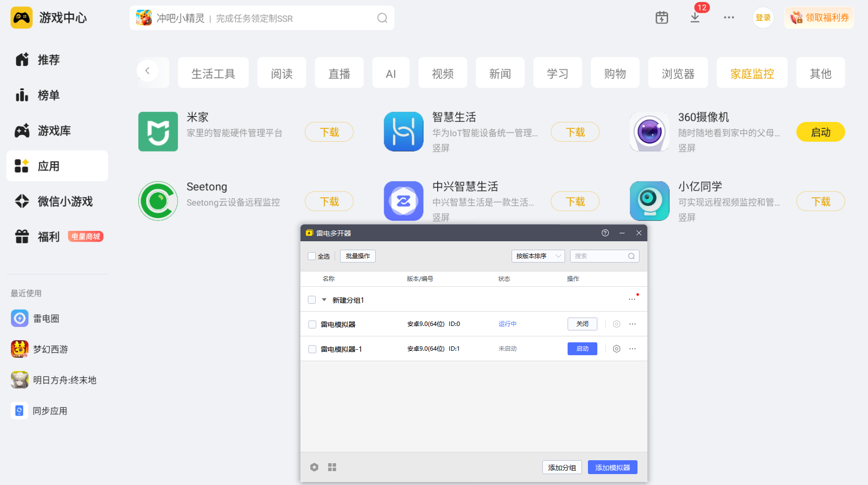Open the 智慧生活 app icon

tap(404, 132)
